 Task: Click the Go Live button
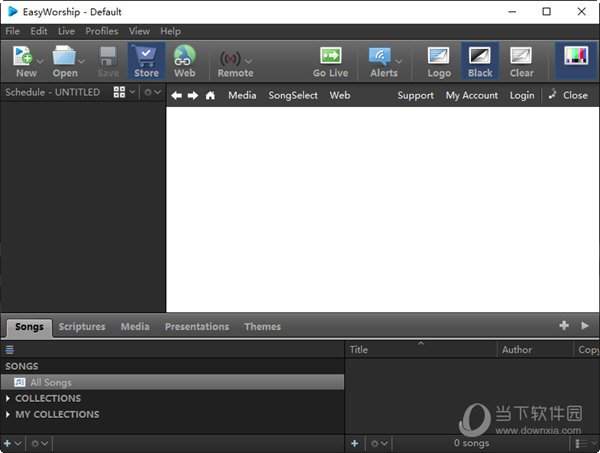point(330,62)
